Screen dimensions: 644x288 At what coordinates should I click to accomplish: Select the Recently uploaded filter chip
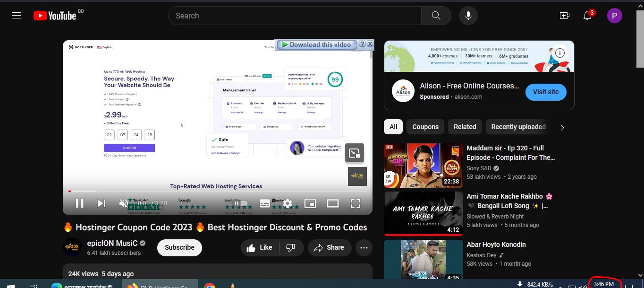[518, 127]
